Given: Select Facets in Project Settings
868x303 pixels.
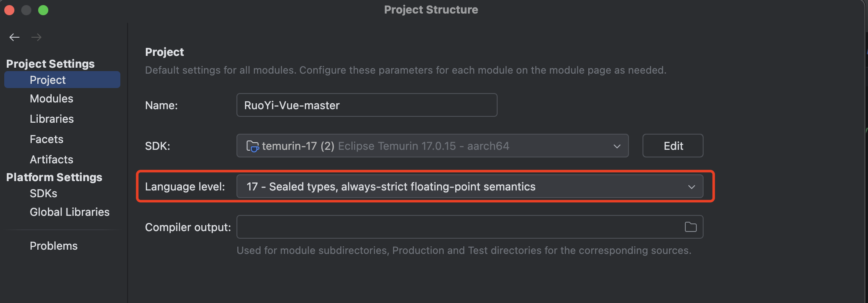Looking at the screenshot, I should tap(47, 139).
